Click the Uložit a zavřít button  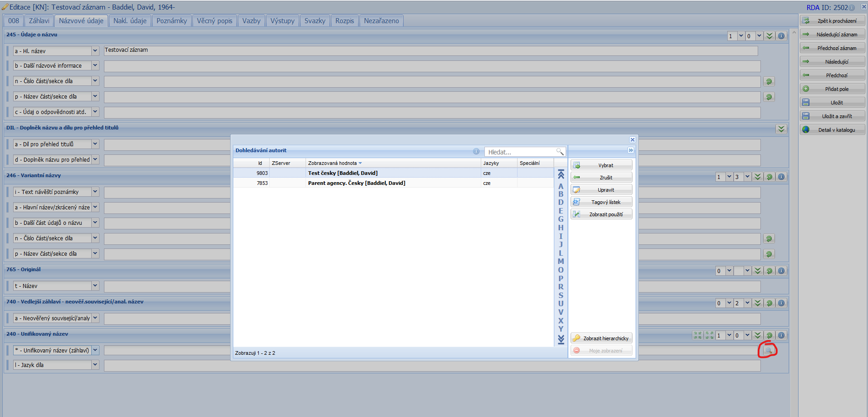coord(832,116)
